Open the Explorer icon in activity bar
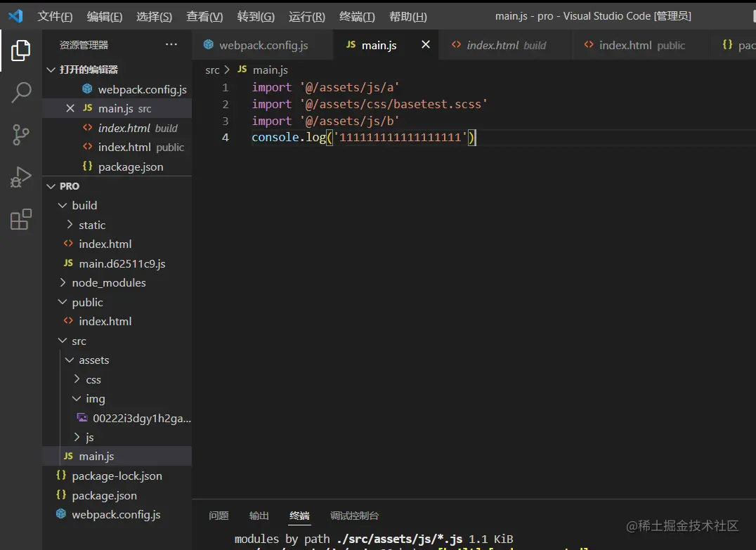Viewport: 756px width, 550px height. pos(21,50)
